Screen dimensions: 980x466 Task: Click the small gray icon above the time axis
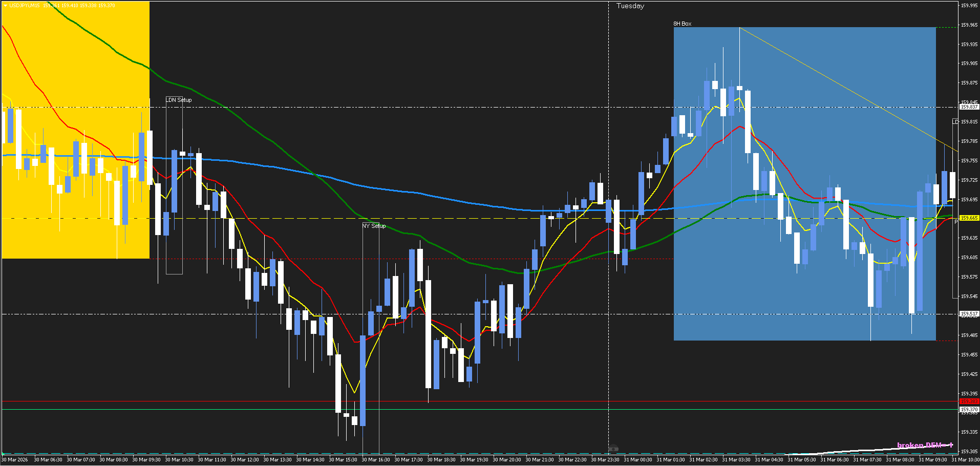pyautogui.click(x=613, y=449)
